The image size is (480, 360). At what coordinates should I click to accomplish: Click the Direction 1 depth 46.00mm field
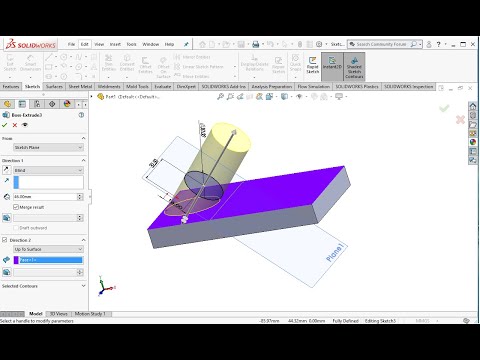(x=45, y=197)
